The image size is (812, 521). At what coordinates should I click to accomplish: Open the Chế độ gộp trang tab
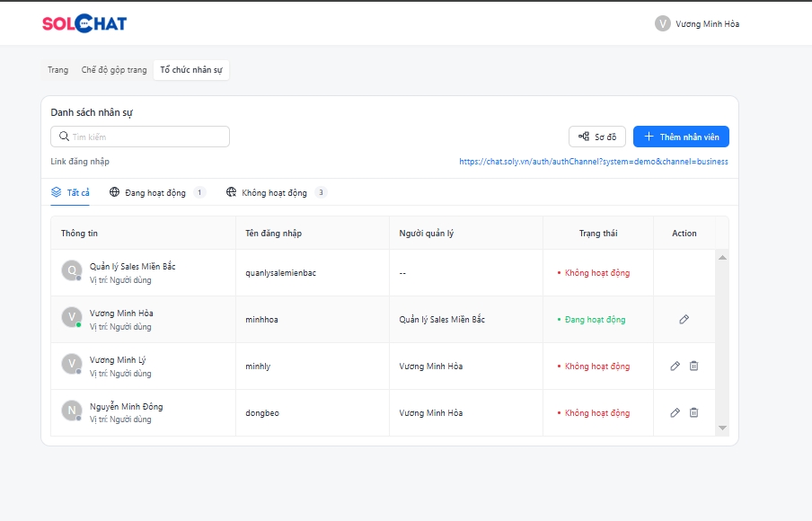(x=114, y=70)
